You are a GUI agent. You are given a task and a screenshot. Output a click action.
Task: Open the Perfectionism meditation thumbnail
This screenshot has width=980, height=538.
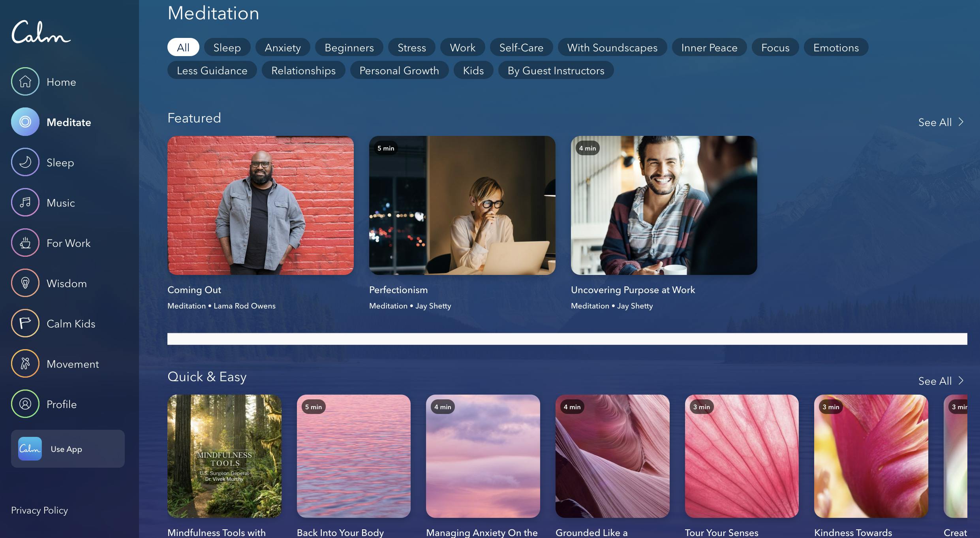click(x=462, y=205)
